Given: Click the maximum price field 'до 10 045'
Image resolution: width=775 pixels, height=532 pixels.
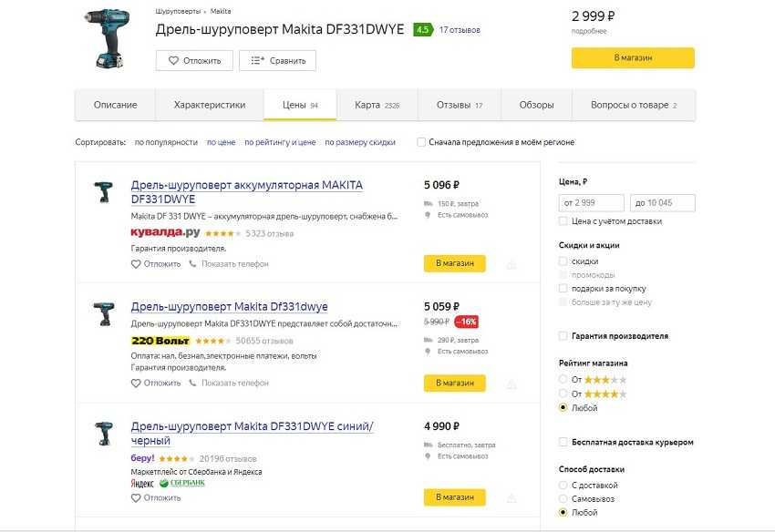Looking at the screenshot, I should (x=662, y=203).
